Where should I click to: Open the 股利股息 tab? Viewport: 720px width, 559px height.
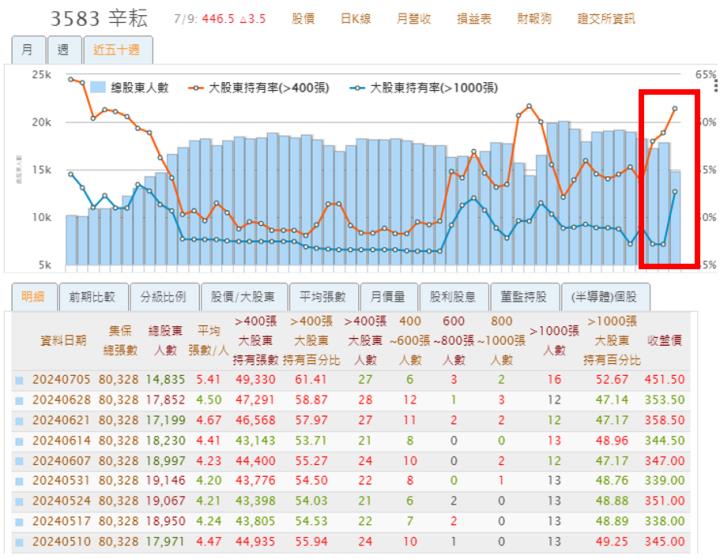click(453, 297)
